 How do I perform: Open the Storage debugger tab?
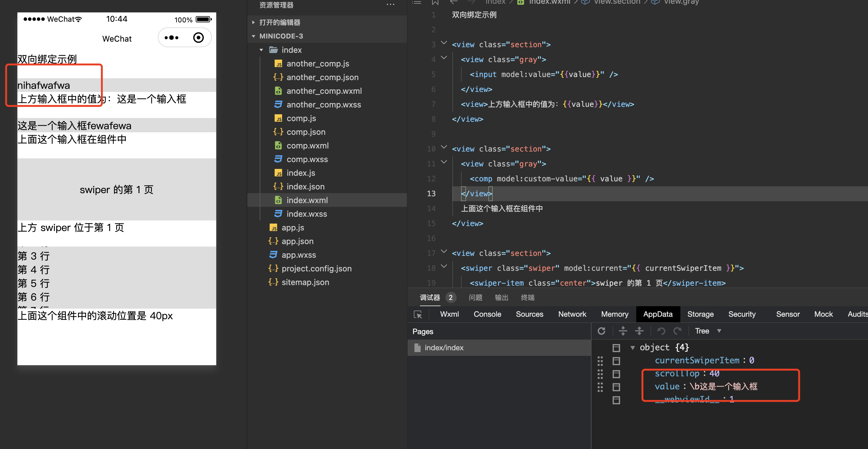click(700, 314)
